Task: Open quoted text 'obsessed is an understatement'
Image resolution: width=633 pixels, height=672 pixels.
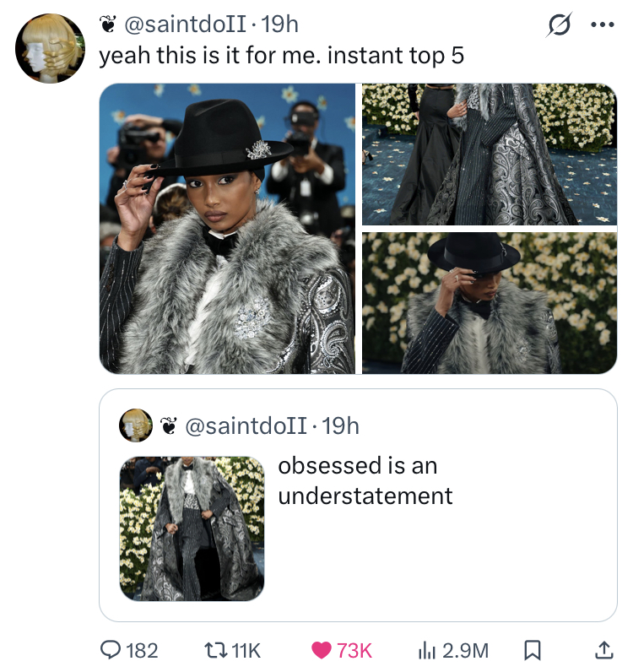Action: pos(365,480)
